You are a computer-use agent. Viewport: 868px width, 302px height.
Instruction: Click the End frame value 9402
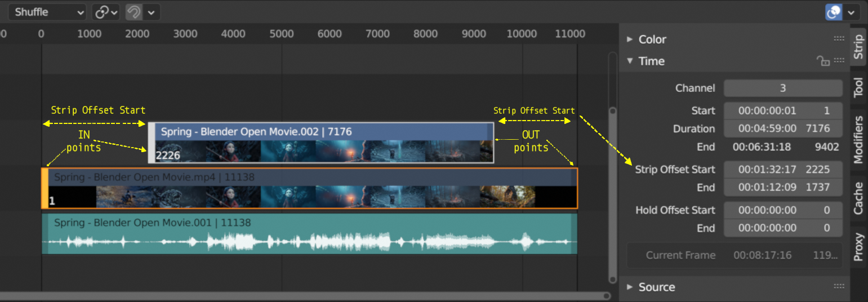[x=827, y=147]
